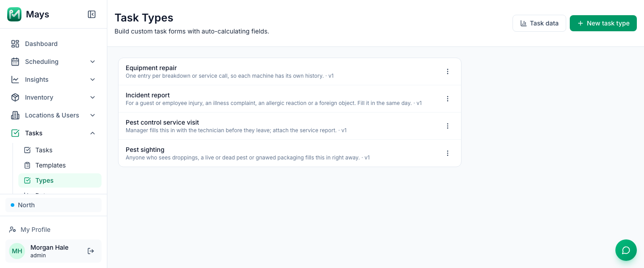Collapse the Tasks section chevron
Image resolution: width=644 pixels, height=268 pixels.
click(x=93, y=133)
